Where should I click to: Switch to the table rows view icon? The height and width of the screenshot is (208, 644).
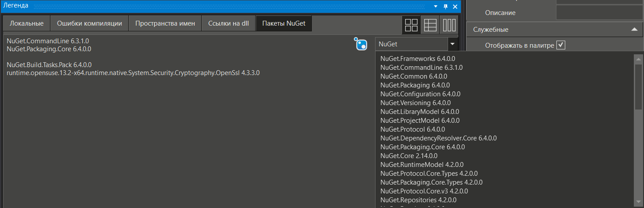[430, 25]
